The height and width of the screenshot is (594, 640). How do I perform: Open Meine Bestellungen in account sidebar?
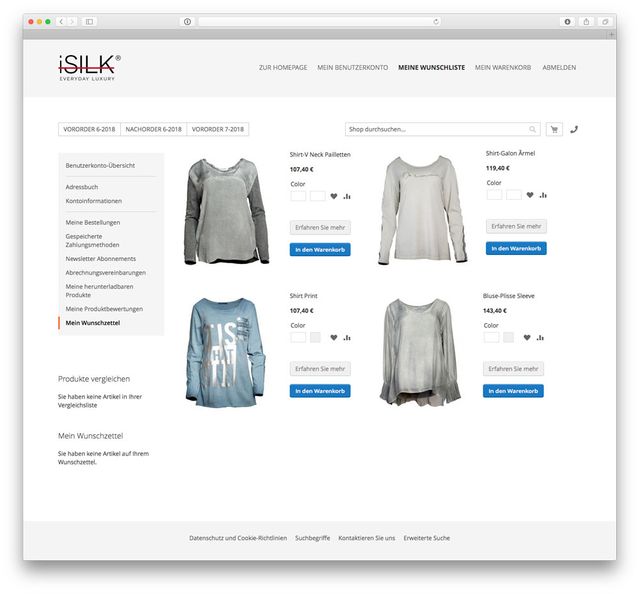pos(93,222)
